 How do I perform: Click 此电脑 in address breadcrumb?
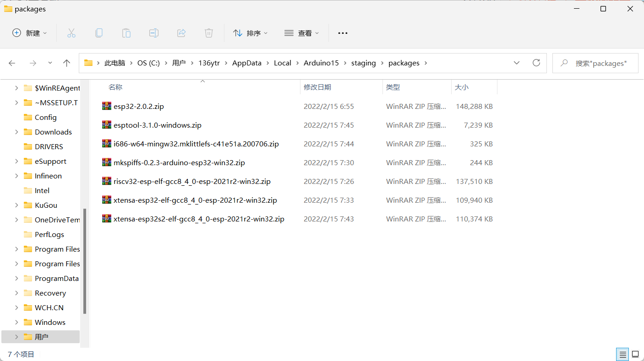click(115, 63)
